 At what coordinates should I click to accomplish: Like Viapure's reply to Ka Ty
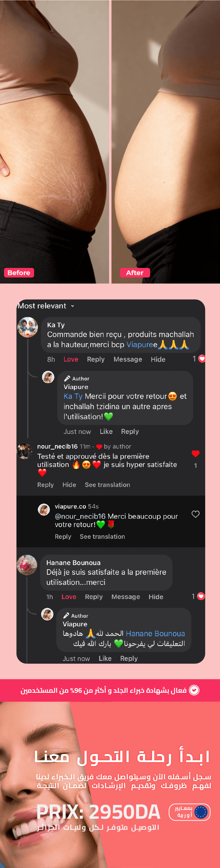[106, 431]
